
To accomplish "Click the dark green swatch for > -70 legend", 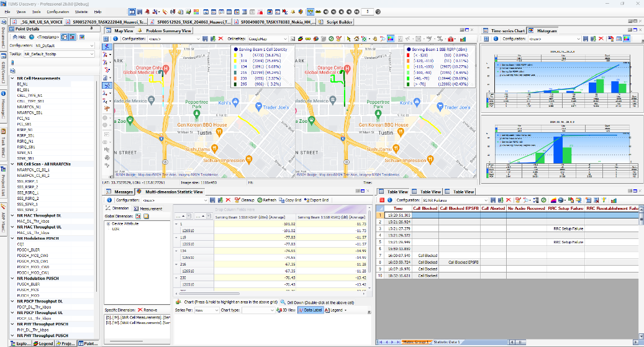I will pos(408,84).
